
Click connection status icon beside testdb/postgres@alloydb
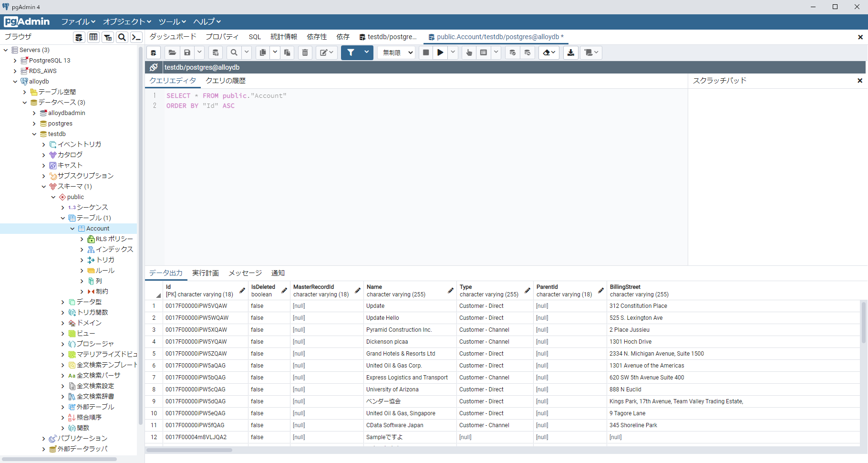tap(154, 67)
